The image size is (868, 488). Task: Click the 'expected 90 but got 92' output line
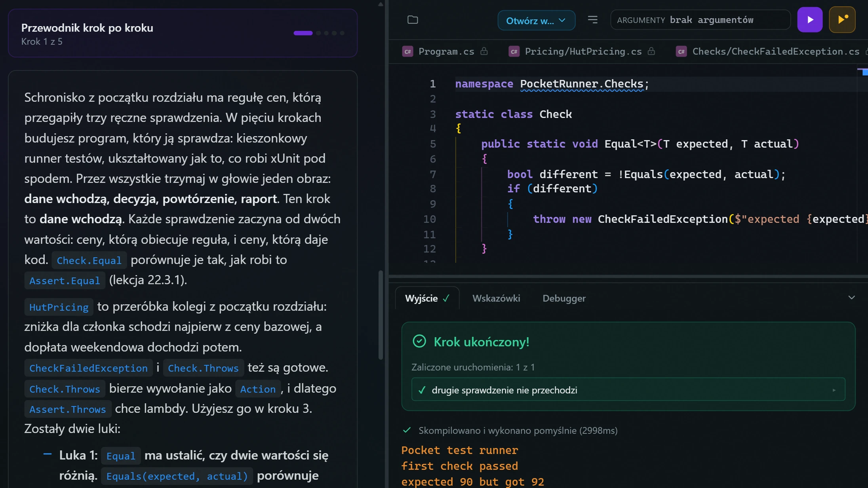click(x=472, y=482)
